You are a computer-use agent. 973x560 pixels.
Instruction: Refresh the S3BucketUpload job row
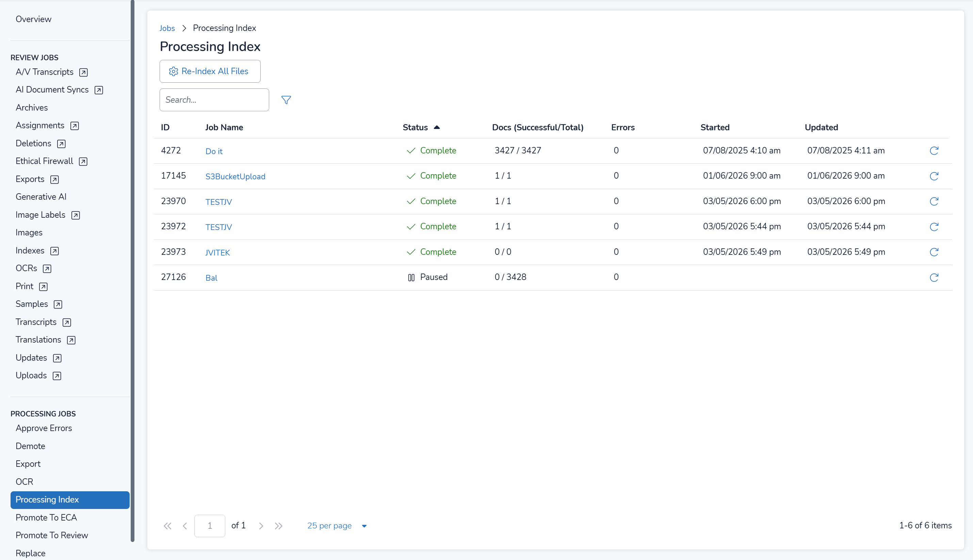(934, 176)
